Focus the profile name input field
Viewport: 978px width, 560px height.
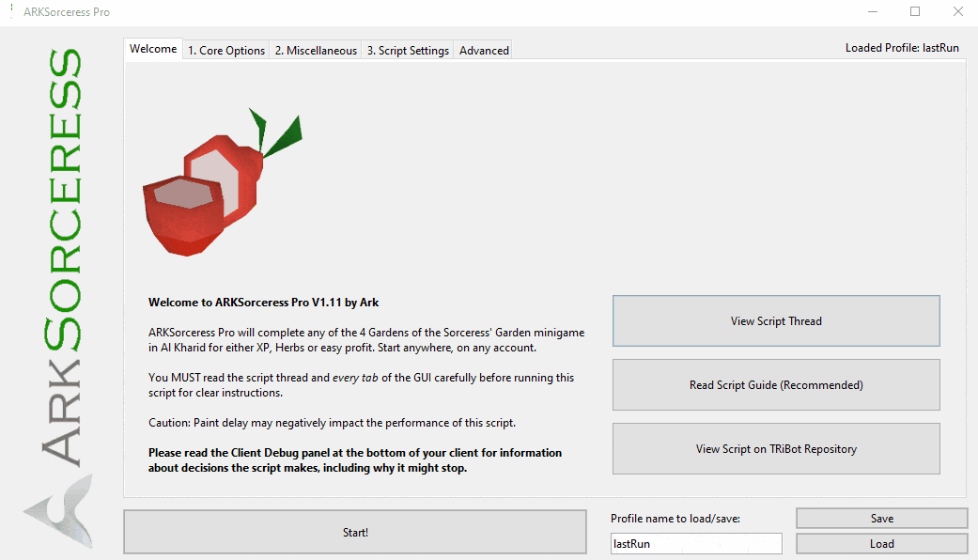coord(696,544)
